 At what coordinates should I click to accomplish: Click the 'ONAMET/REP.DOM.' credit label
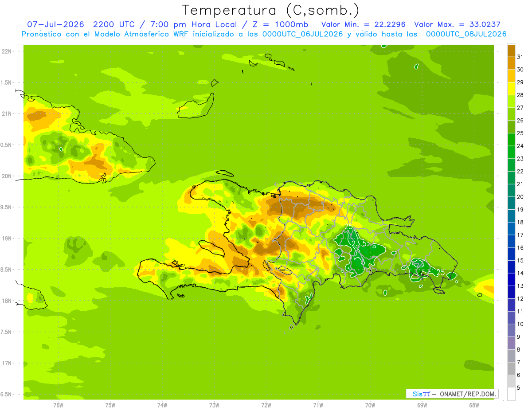pyautogui.click(x=469, y=394)
